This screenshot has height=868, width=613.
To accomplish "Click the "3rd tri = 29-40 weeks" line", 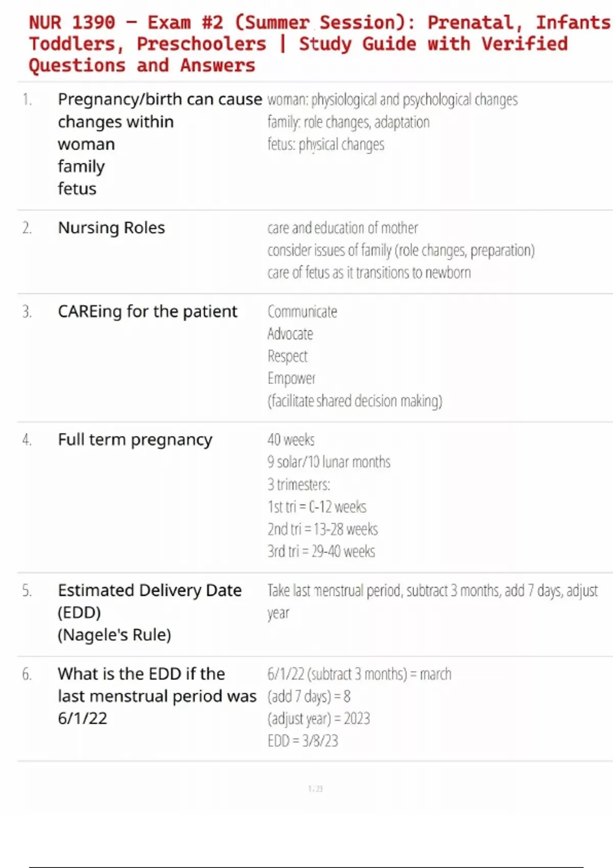I will pos(321,551).
